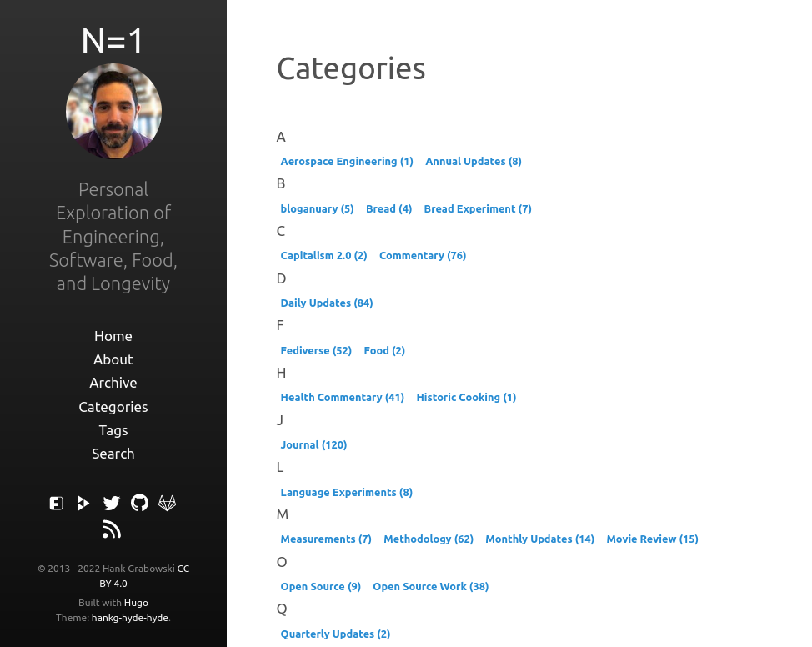812x647 pixels.
Task: Open the About page
Action: tap(113, 359)
